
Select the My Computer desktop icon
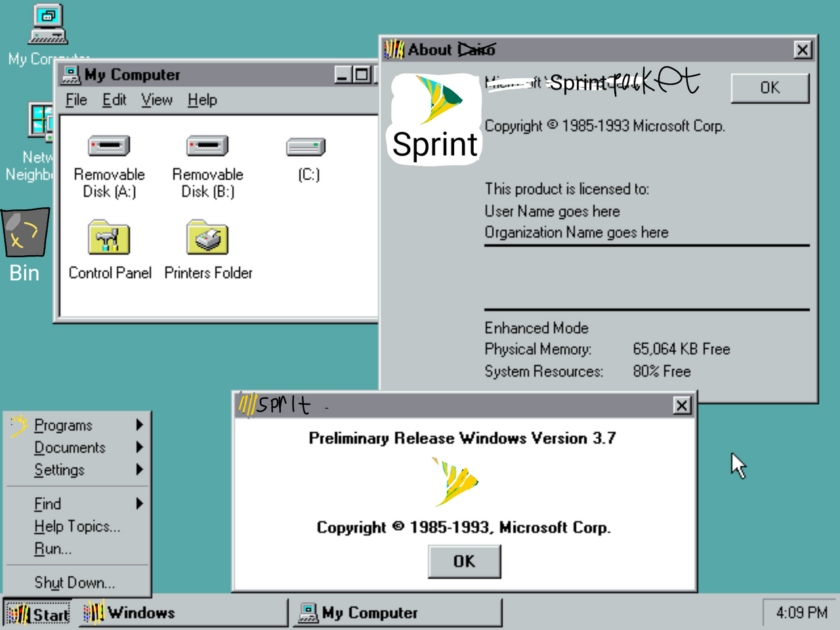tap(48, 25)
